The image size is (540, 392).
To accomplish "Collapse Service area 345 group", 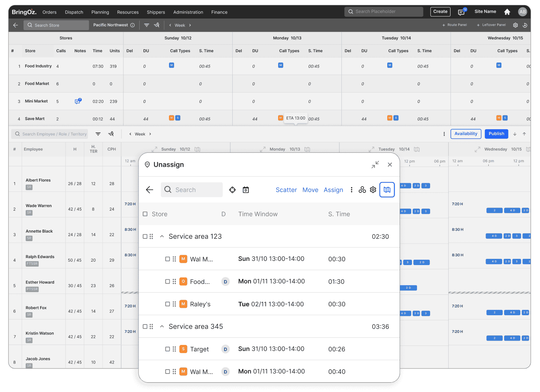I will pos(162,326).
